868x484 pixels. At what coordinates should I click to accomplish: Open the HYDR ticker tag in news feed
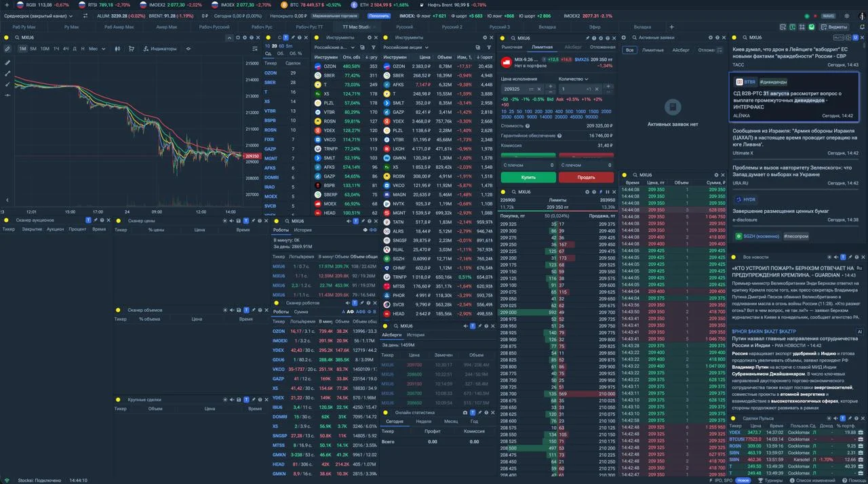point(745,200)
